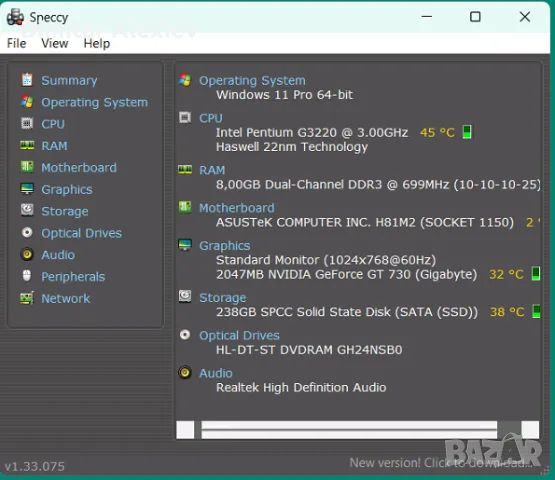
Task: Click the Storage drive icon in sidebar
Action: [27, 210]
